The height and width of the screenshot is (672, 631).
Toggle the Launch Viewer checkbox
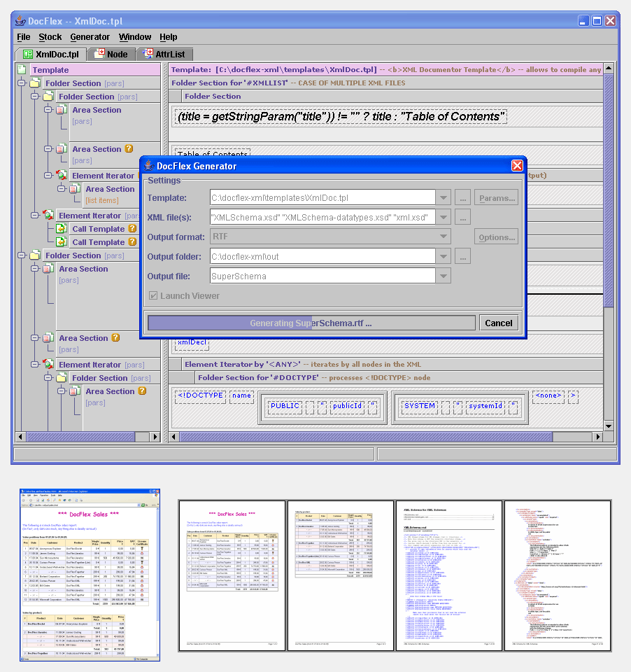pos(153,295)
